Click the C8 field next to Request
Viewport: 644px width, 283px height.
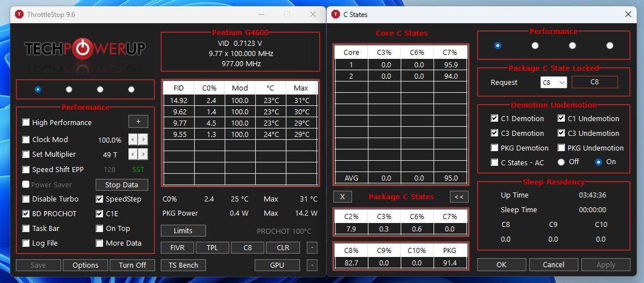click(595, 82)
